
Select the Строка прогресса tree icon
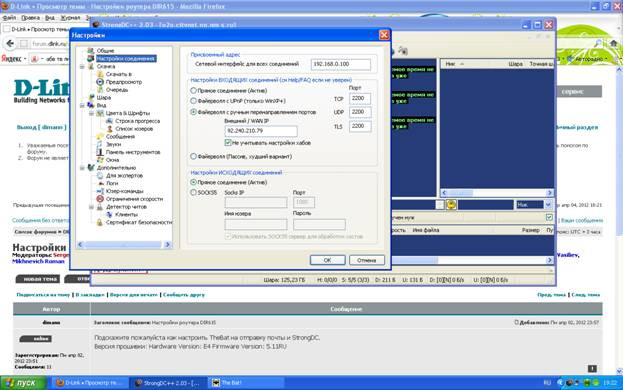pyautogui.click(x=109, y=121)
